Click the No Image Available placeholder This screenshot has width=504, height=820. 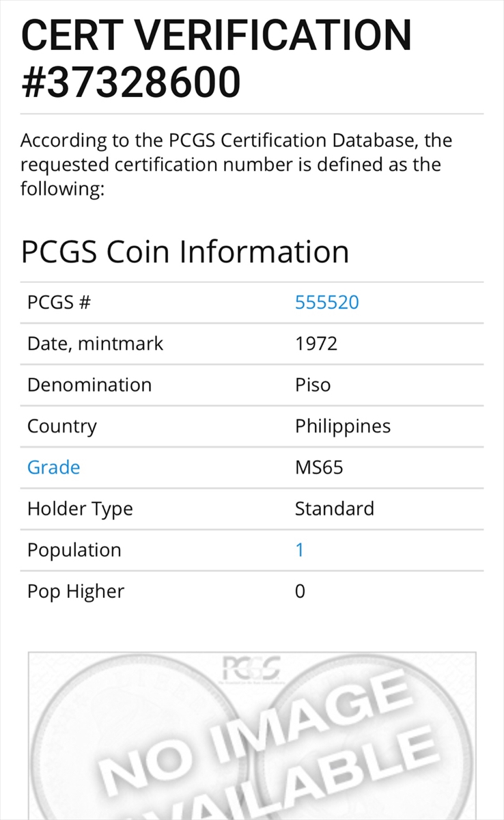tap(252, 736)
